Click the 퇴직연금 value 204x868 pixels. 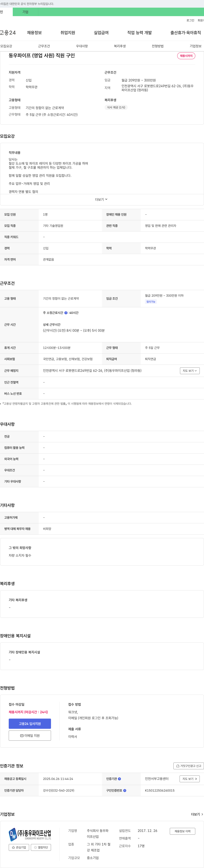(150, 359)
